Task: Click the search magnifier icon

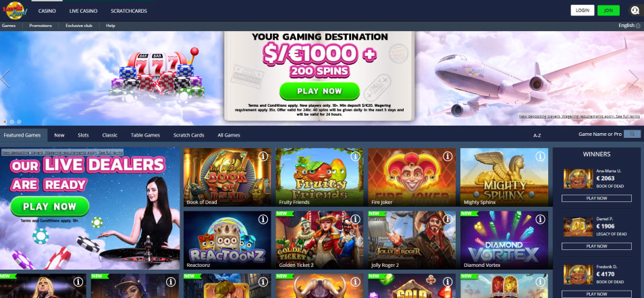Action: (x=632, y=134)
